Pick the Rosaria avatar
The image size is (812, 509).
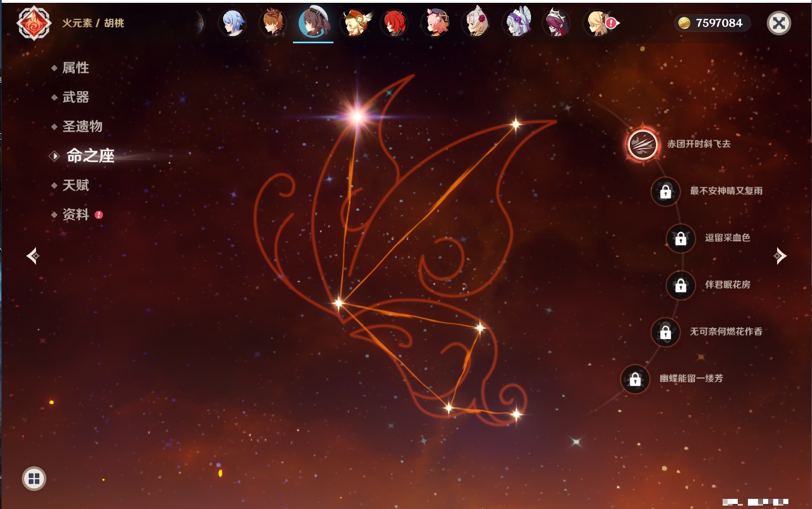click(557, 23)
